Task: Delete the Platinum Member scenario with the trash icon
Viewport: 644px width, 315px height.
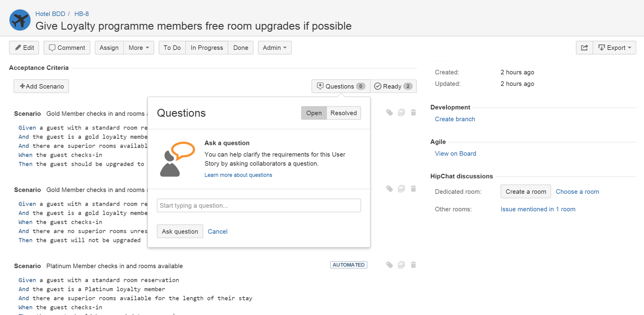Action: [413, 265]
